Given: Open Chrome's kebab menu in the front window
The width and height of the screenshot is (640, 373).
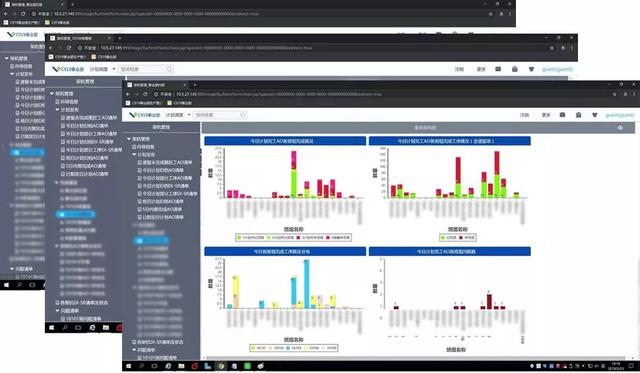Looking at the screenshot, I should (x=634, y=94).
